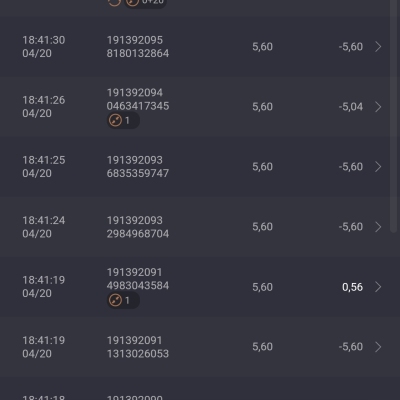Select the 18:41:24 04/20 timestamp
Image resolution: width=400 pixels, height=400 pixels.
[x=44, y=227]
